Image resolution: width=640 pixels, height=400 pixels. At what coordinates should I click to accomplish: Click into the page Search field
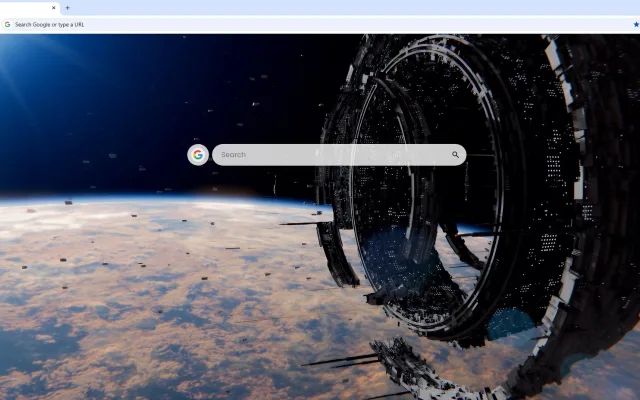coord(339,155)
